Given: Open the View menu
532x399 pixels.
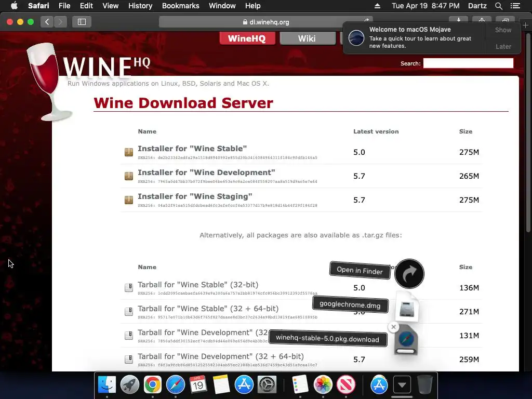Looking at the screenshot, I should (x=111, y=6).
